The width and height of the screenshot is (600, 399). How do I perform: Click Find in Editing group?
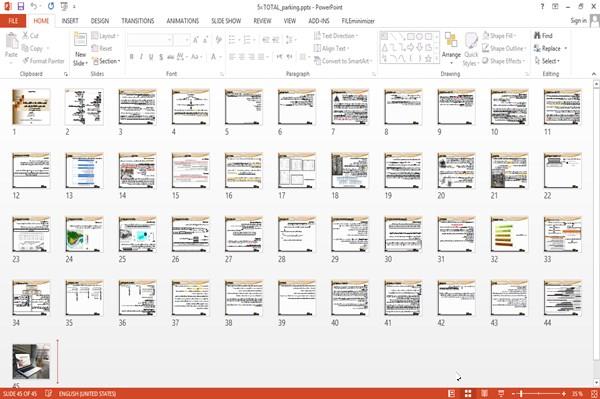pos(543,36)
